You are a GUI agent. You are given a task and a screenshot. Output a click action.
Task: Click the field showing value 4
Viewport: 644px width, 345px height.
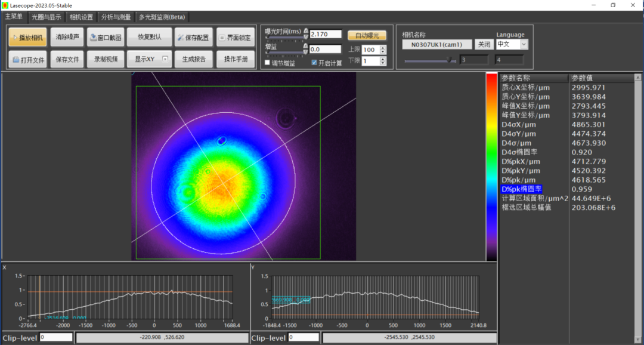coord(509,60)
